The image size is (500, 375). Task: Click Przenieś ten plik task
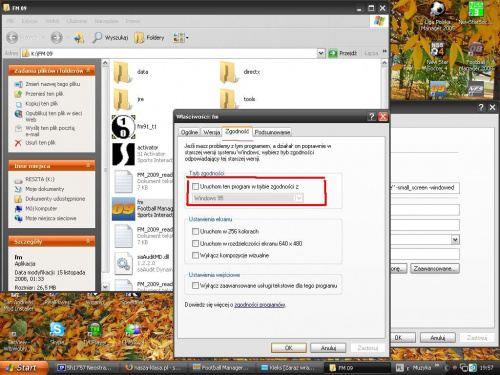pyautogui.click(x=45, y=94)
